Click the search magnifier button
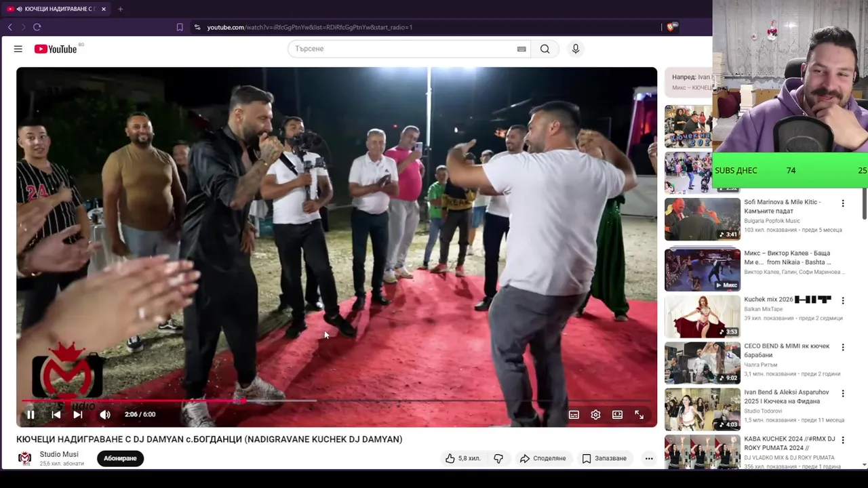 (545, 49)
